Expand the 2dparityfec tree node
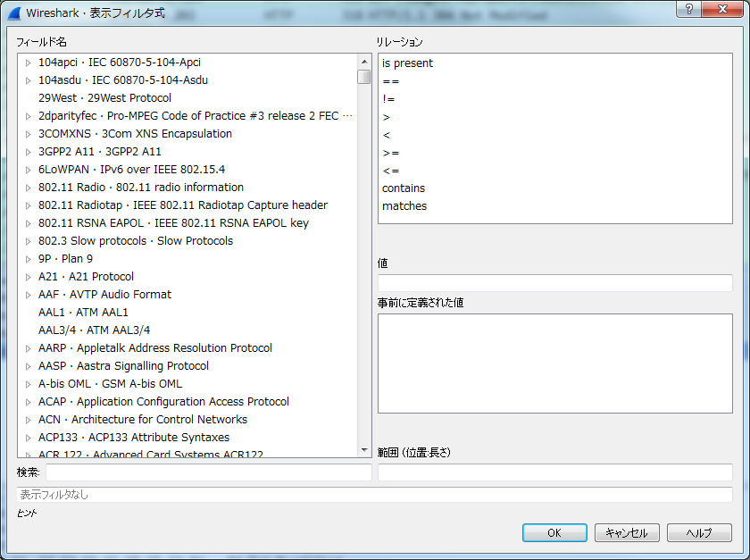Viewport: 750px width, 560px height. [29, 116]
